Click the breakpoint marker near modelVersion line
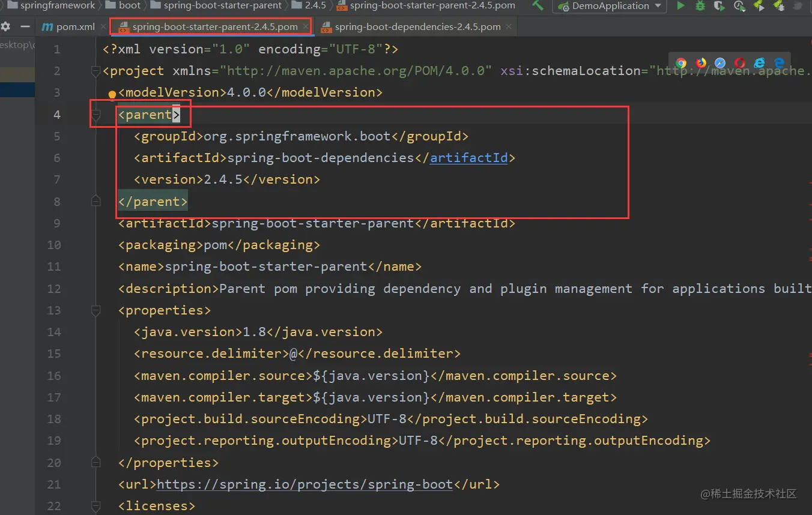Screen dimensions: 812x515 click(112, 94)
